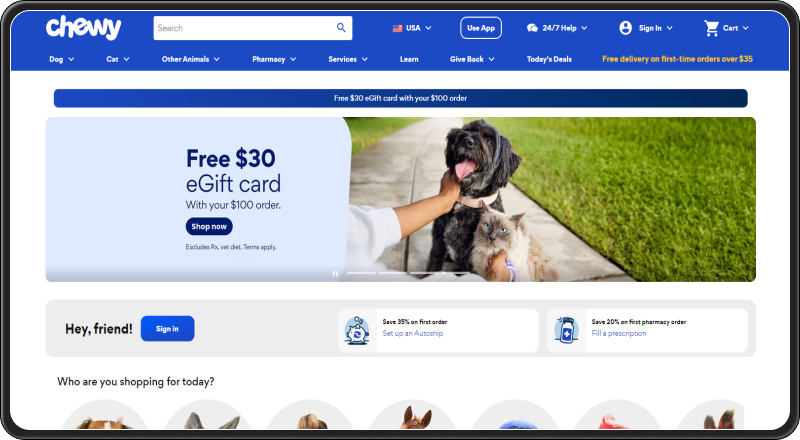Open the Pharmacy dropdown menu
Screen dimensions: 800x440
tap(274, 59)
